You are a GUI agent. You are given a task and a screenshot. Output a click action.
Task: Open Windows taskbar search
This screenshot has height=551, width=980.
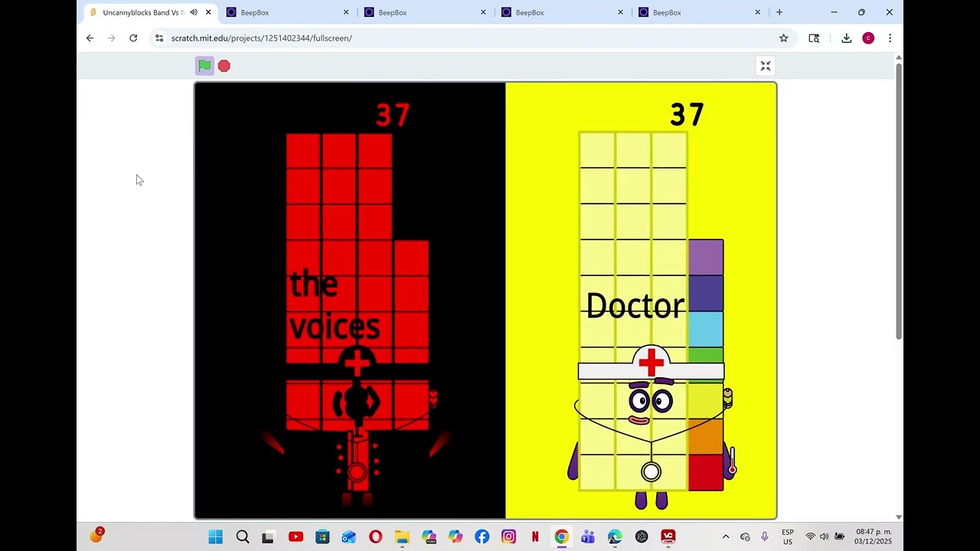tap(243, 537)
